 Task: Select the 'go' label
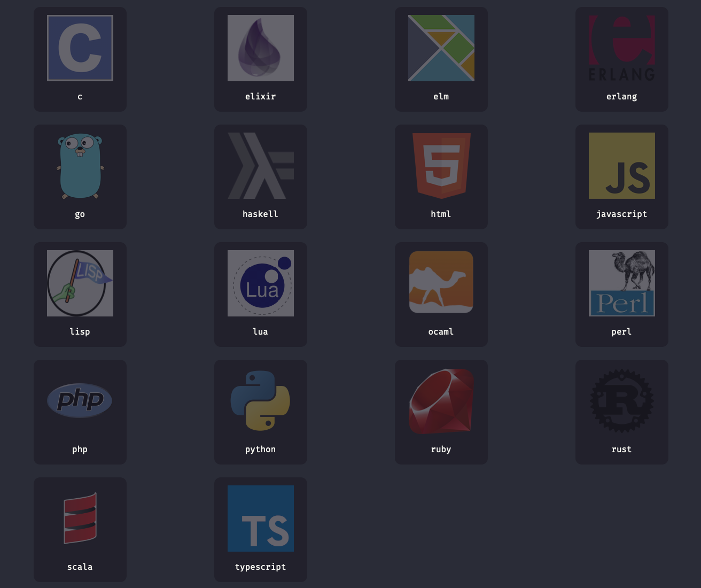tap(80, 214)
